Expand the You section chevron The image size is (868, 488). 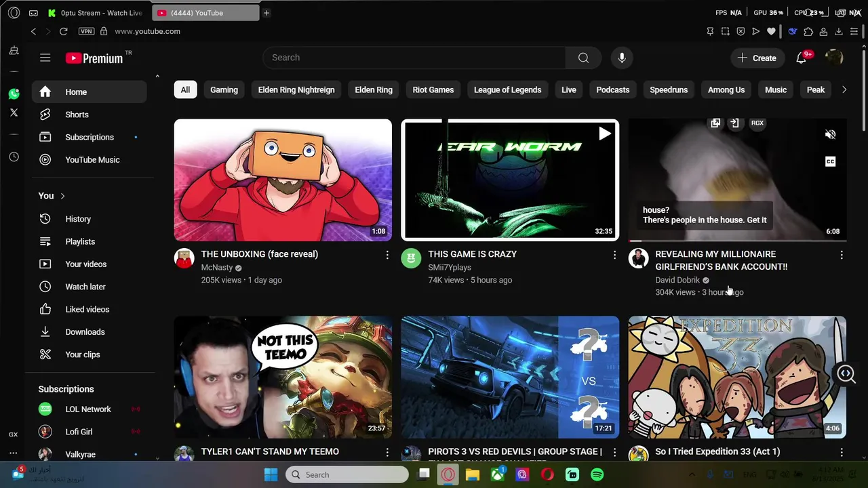[x=62, y=196]
